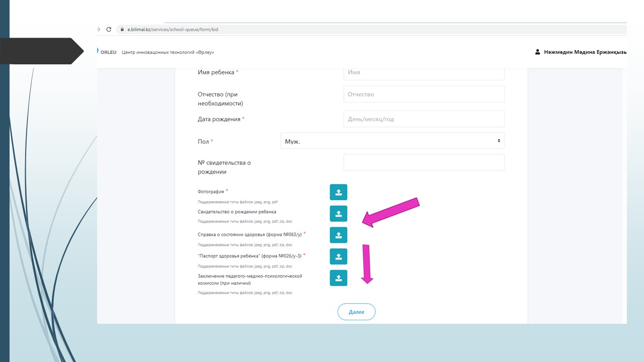The height and width of the screenshot is (362, 644).
Task: Click Центр инновационных технологий «Өрлеу» title
Action: click(x=168, y=52)
